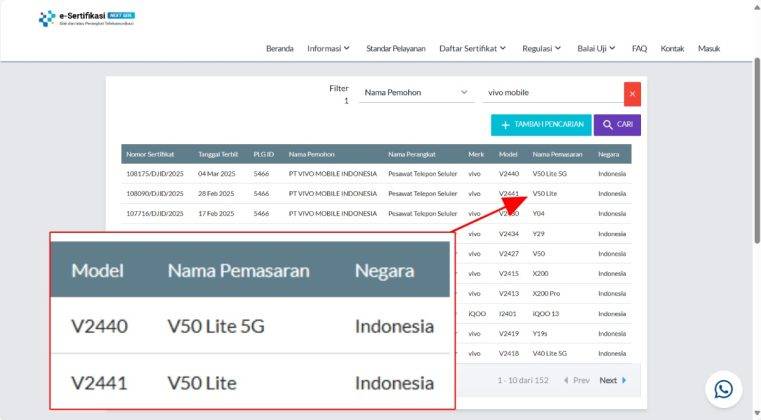761x420 pixels.
Task: Click TAMBAH PENCARIAN button
Action: click(x=541, y=125)
